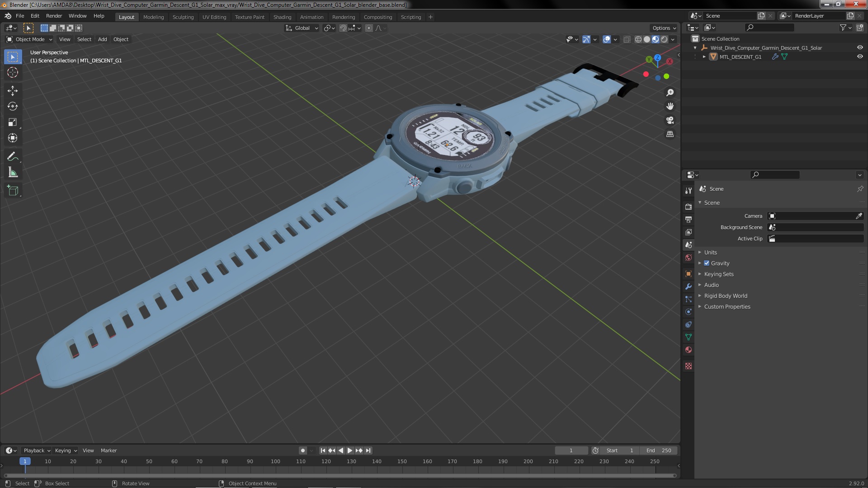The image size is (868, 488).
Task: Open viewport Add menu
Action: [x=103, y=39]
